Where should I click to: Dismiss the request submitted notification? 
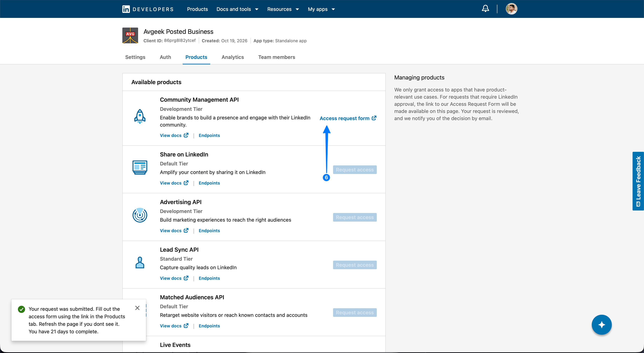pos(137,308)
